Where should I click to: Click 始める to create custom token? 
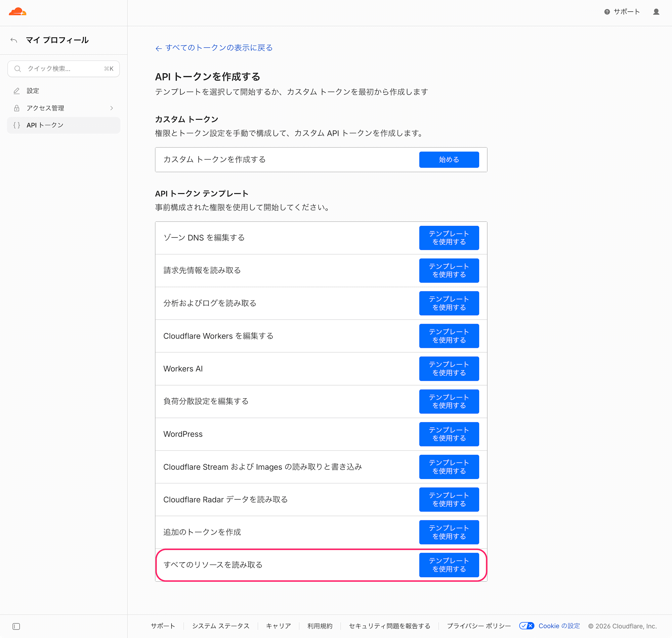(449, 159)
